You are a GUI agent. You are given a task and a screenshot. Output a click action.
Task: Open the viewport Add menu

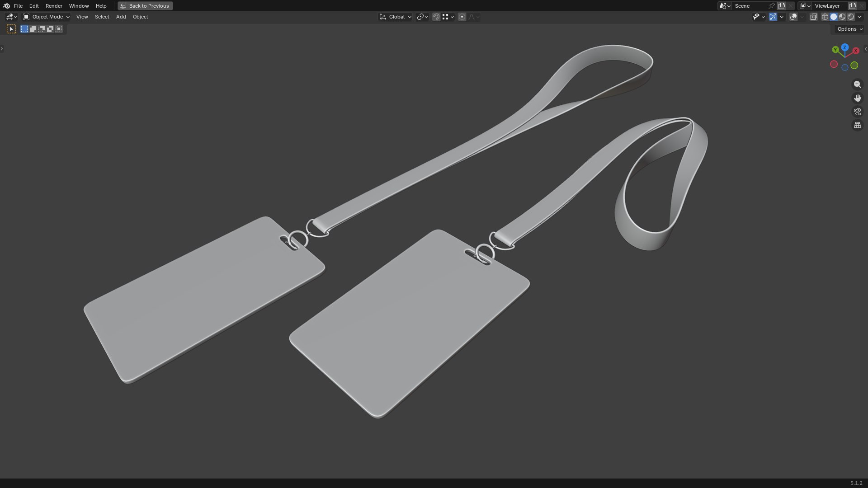point(121,17)
